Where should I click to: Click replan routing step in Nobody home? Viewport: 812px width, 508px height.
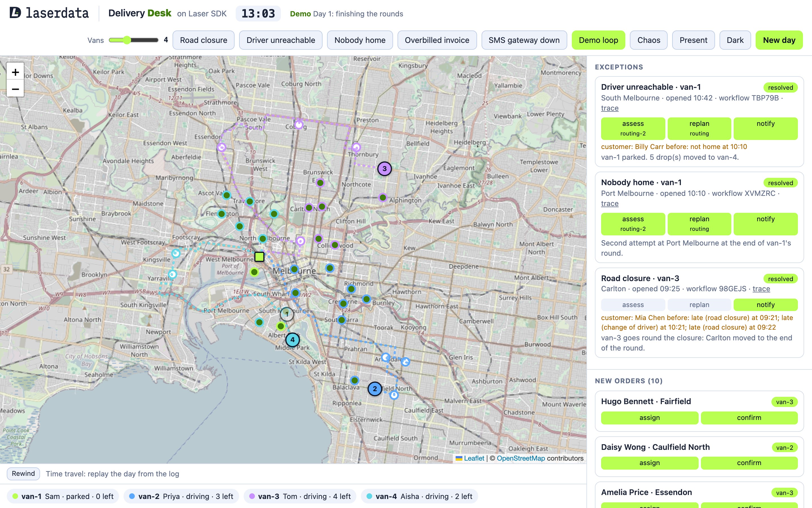click(x=699, y=224)
